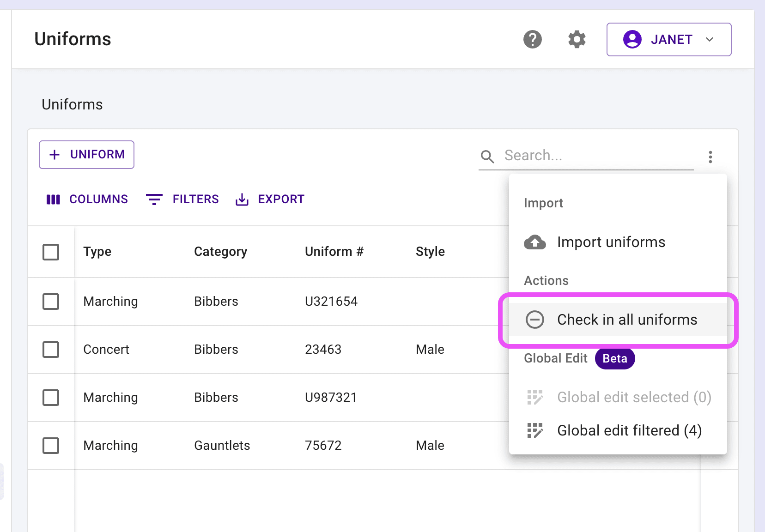Expand the JANET account dropdown chevron

[710, 39]
